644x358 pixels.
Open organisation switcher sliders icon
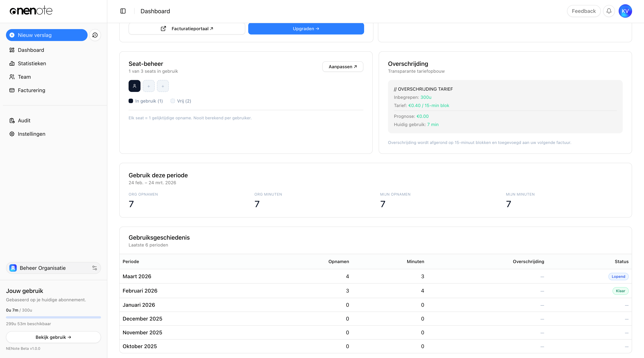pyautogui.click(x=94, y=268)
